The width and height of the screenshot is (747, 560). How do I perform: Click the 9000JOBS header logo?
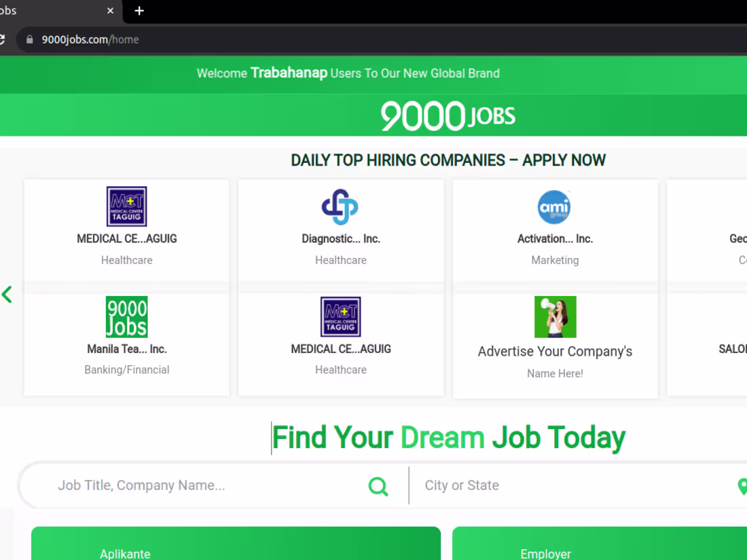(x=448, y=115)
